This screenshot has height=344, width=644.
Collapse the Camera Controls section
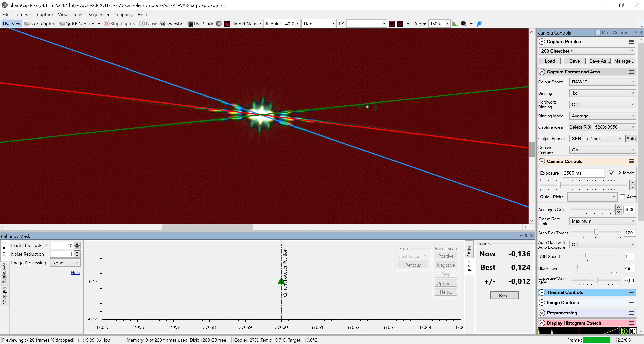point(542,161)
